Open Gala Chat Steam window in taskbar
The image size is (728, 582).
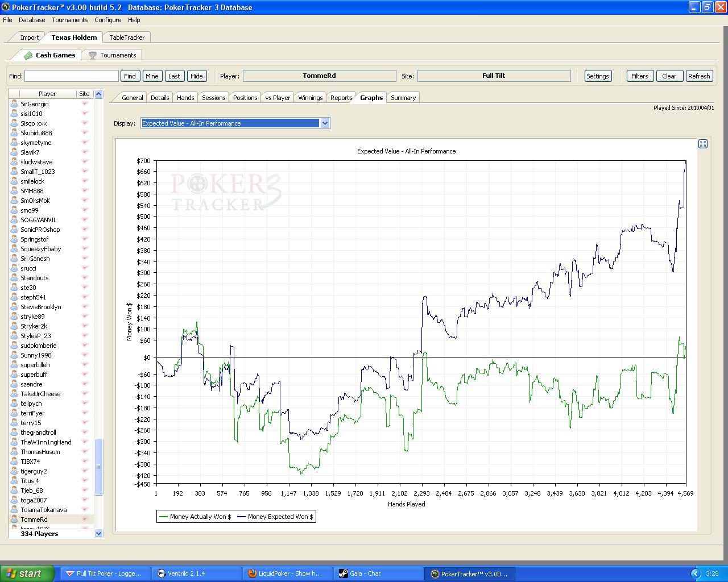[x=378, y=573]
